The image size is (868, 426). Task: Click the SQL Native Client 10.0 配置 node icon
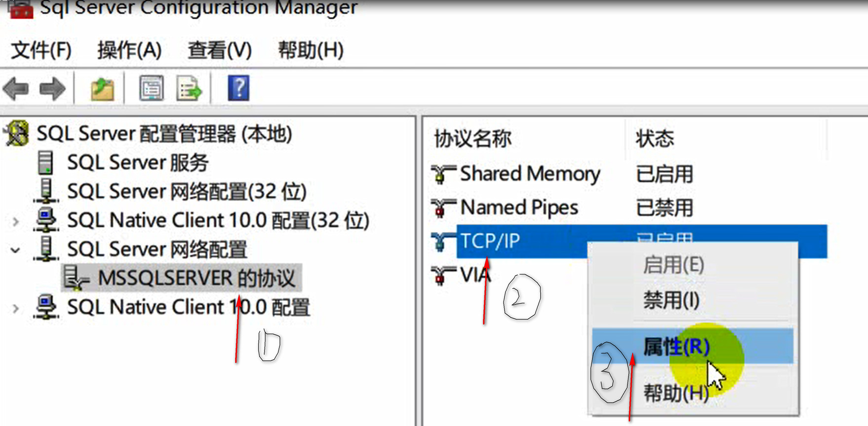(46, 307)
